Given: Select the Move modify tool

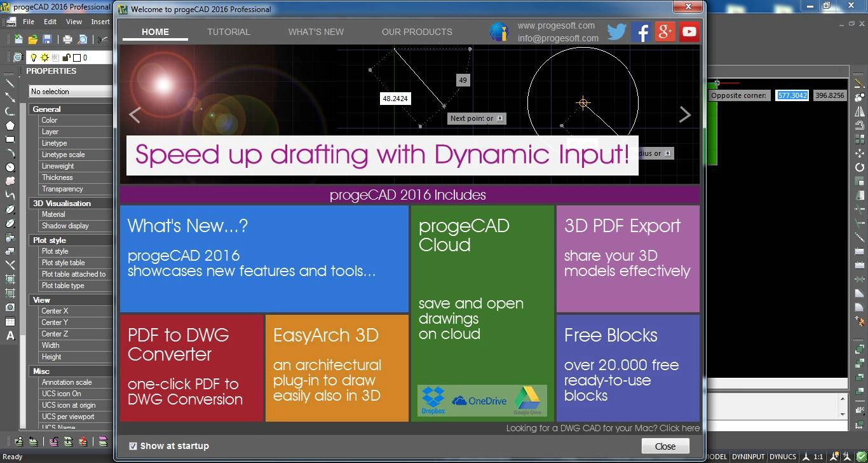Looking at the screenshot, I should click(x=860, y=153).
